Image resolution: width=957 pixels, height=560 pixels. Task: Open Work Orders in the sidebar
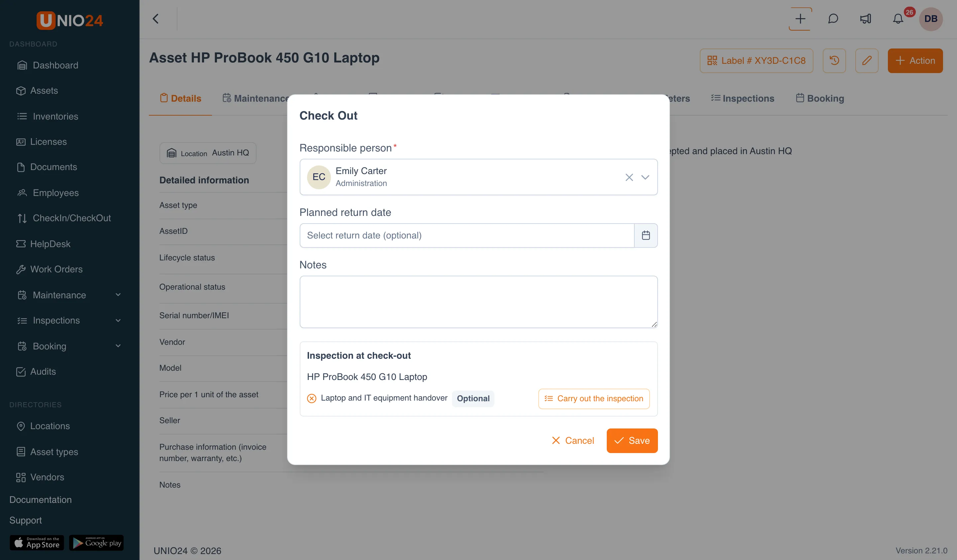[x=50, y=269]
